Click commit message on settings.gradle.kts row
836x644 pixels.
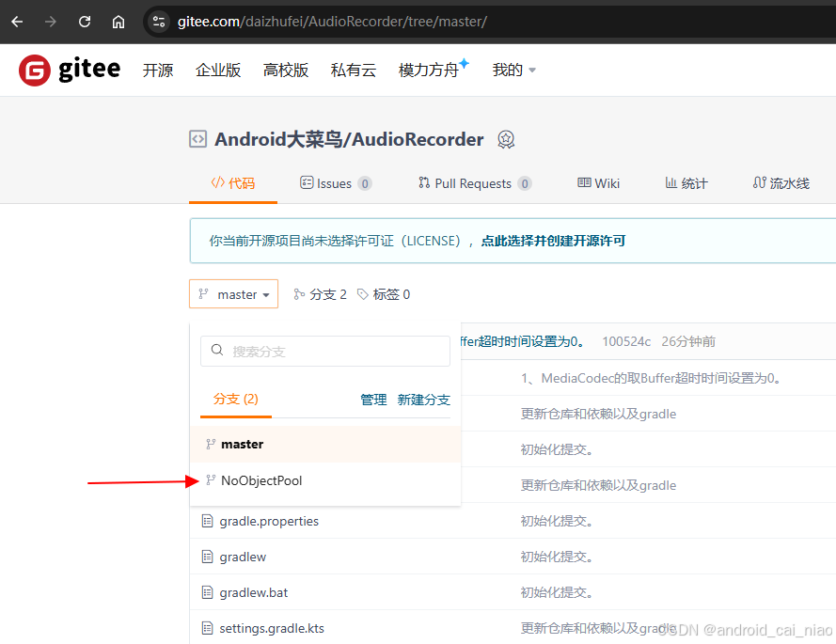[x=598, y=628]
